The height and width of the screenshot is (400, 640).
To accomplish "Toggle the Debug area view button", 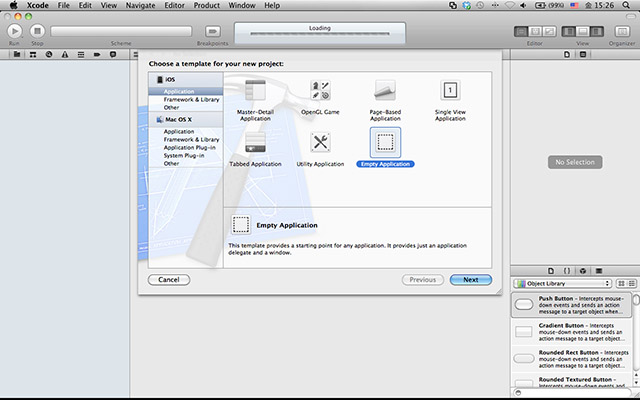I will [583, 31].
